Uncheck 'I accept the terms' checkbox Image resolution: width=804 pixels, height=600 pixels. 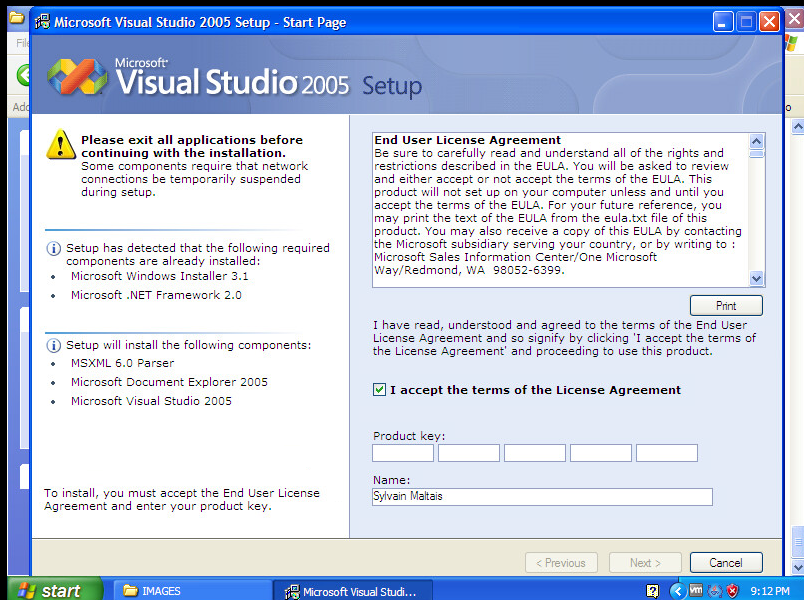(379, 390)
